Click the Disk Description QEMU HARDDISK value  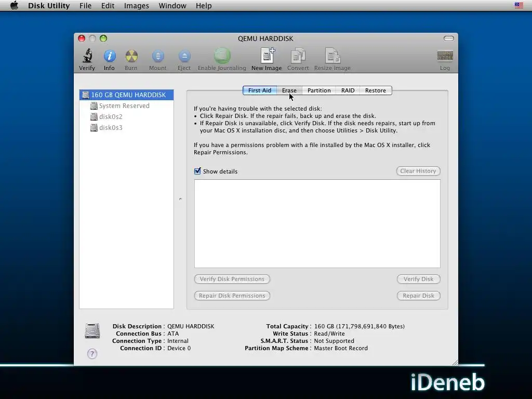[x=191, y=326]
